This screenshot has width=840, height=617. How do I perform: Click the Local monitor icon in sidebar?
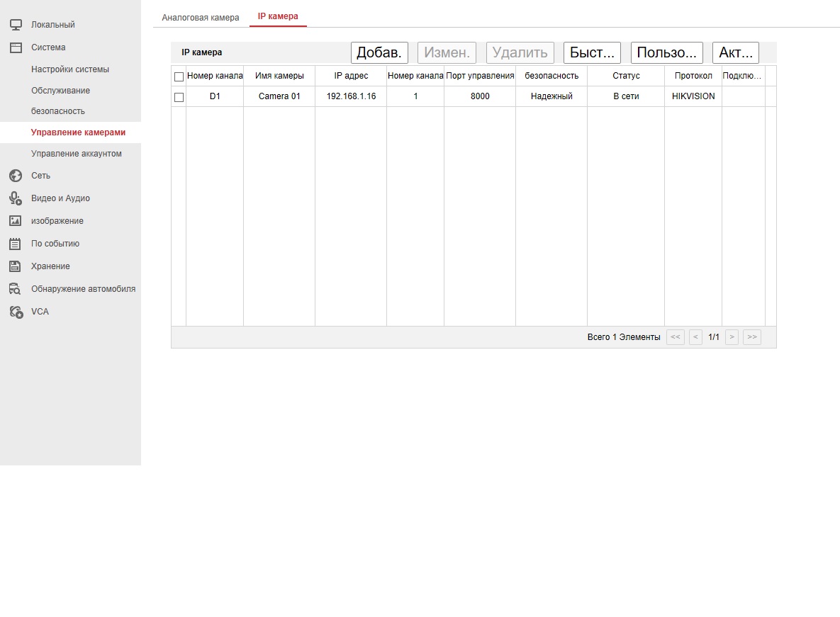tap(16, 25)
